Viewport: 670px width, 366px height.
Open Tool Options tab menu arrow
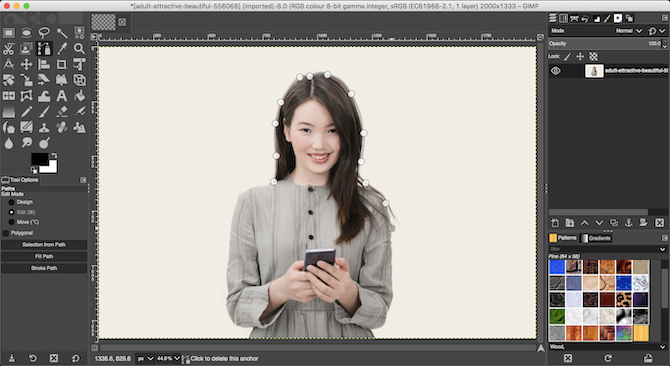(83, 180)
